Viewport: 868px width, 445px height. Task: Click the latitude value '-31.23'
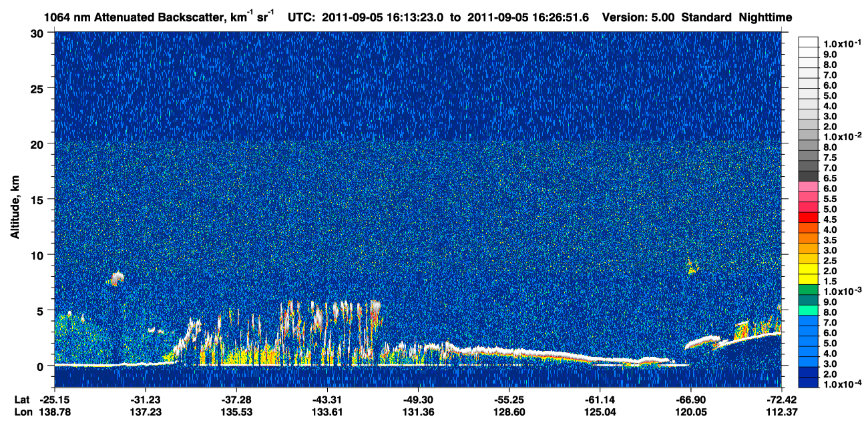[146, 399]
